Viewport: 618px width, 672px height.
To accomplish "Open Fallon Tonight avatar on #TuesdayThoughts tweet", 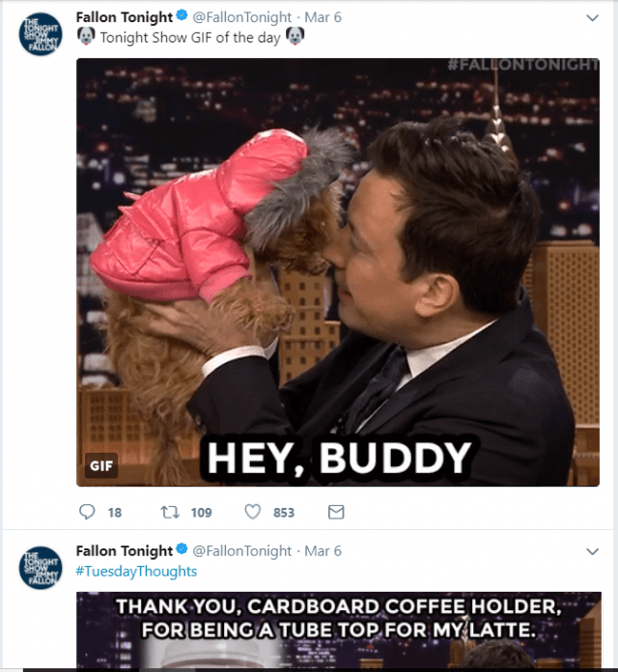I will tap(41, 568).
